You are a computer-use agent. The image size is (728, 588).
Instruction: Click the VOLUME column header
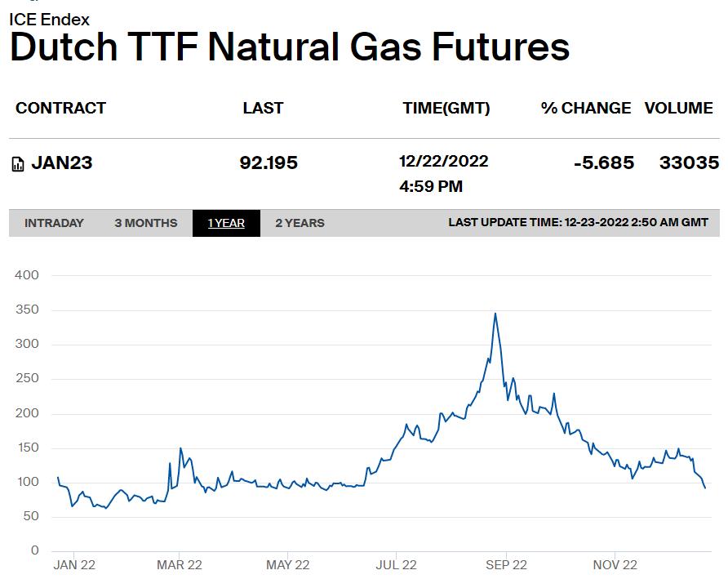pos(679,108)
